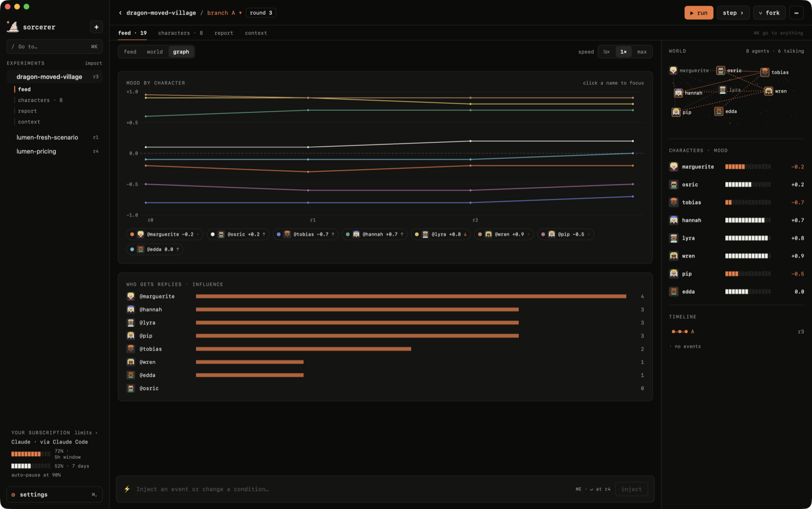This screenshot has width=812, height=509.
Task: Toggle @tobias -0.7 legend chip
Action: [x=305, y=234]
